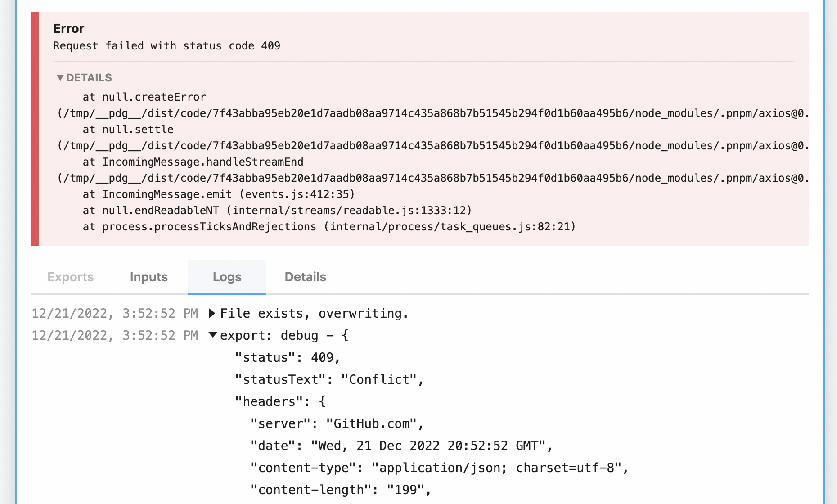This screenshot has width=837, height=504.
Task: Click the first '12/21/2022, 3:52:52 PM' timestamp
Action: tap(115, 313)
